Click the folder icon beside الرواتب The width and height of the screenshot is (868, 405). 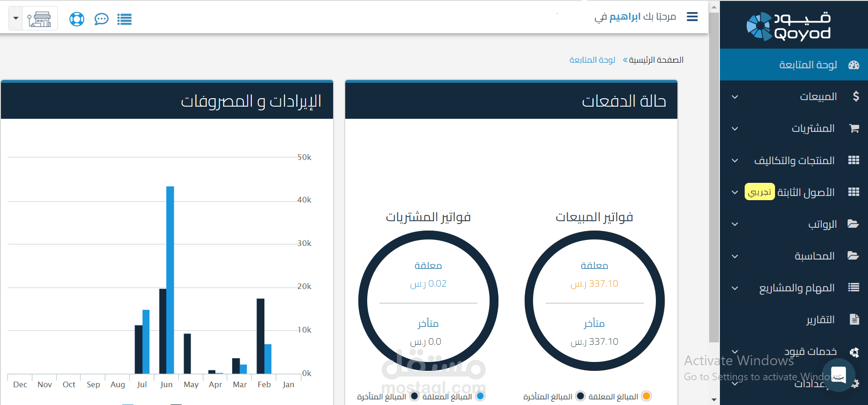(x=854, y=224)
